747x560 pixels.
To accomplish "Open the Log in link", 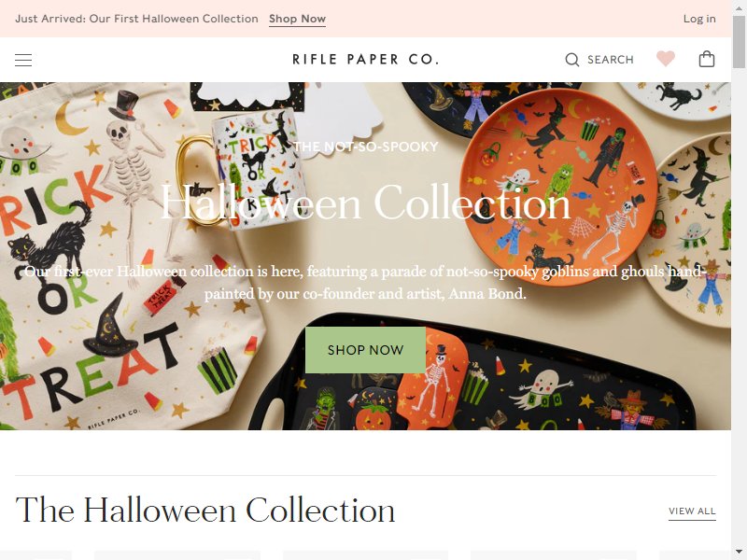I will click(699, 19).
